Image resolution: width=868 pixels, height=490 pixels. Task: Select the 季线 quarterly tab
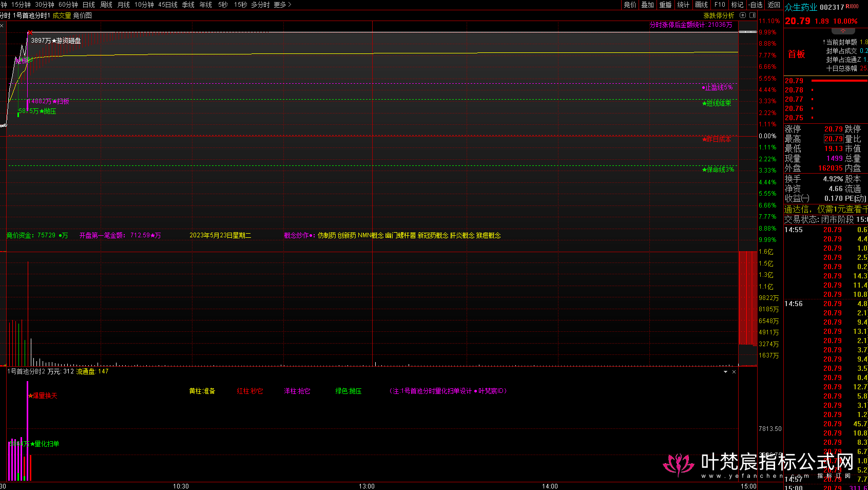(x=188, y=5)
